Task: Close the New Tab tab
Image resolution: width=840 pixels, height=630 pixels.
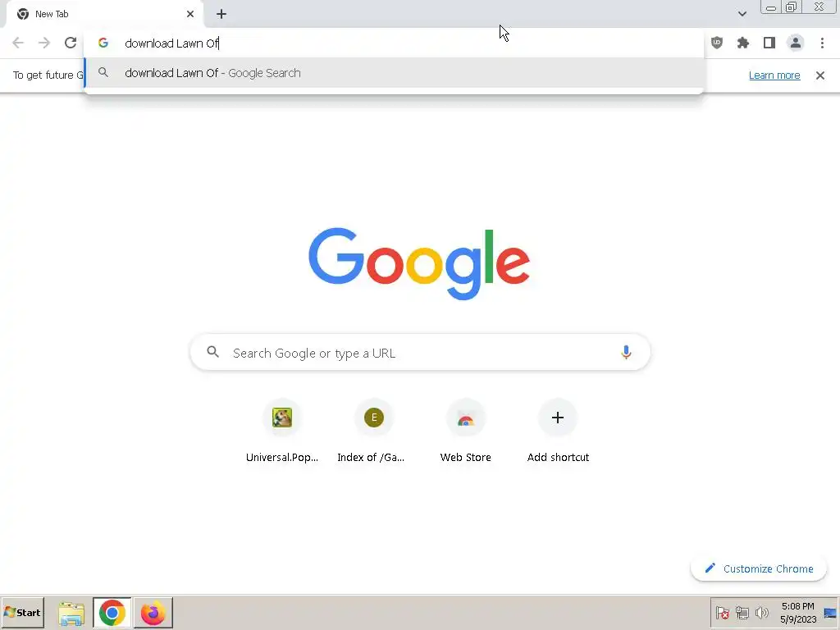Action: [x=190, y=14]
